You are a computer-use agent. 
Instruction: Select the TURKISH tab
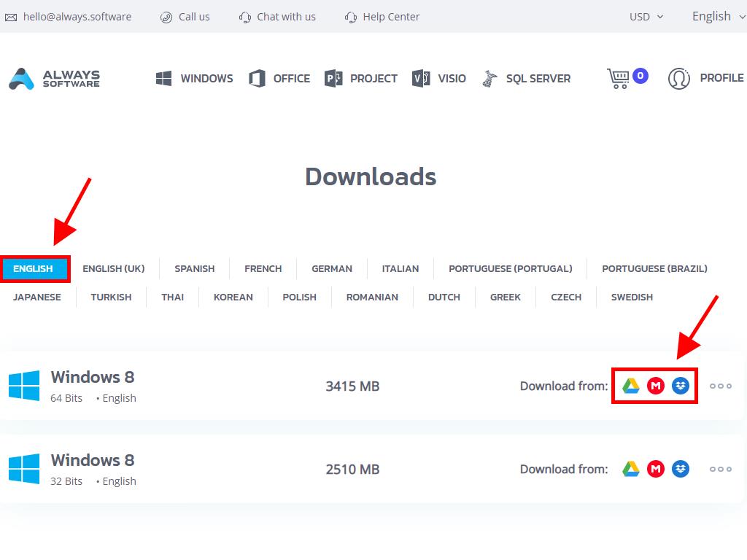point(111,297)
